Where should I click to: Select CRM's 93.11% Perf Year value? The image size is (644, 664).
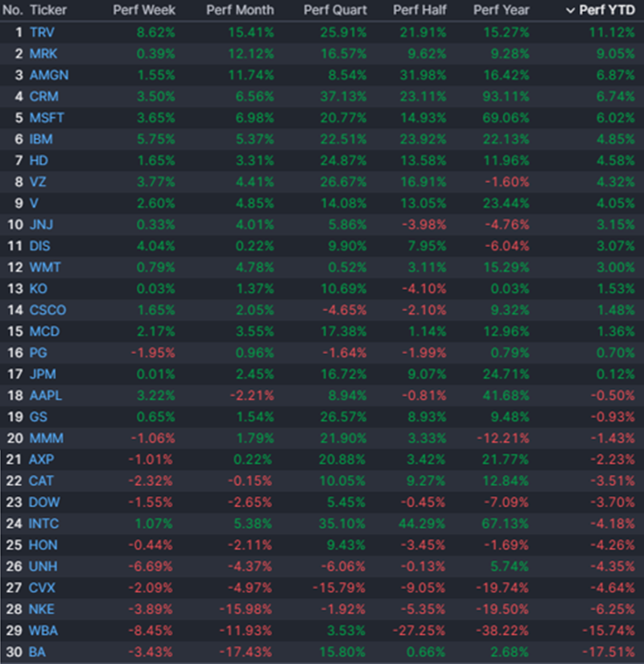[506, 97]
